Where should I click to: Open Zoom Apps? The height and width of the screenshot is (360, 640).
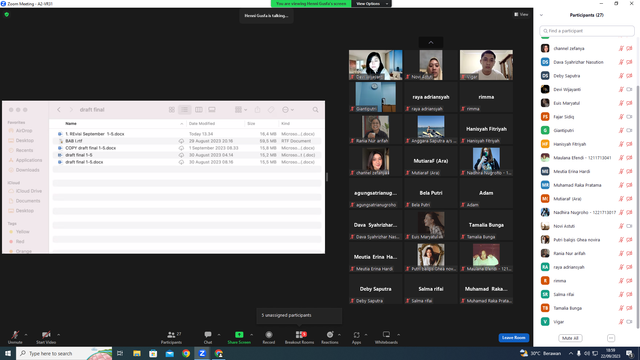coord(356,337)
